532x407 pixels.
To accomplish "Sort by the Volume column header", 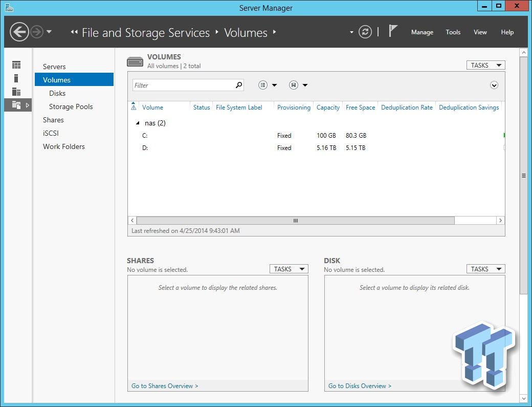I will point(152,108).
